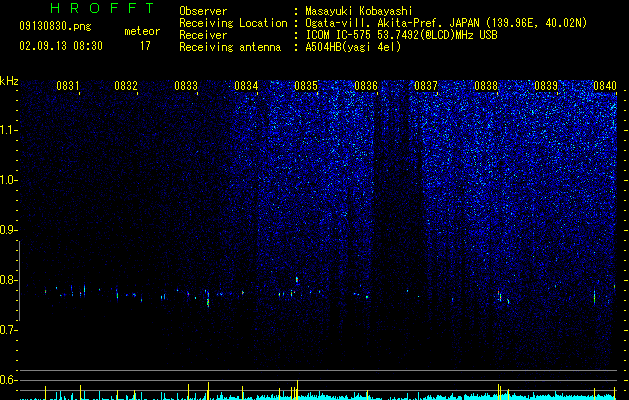The height and width of the screenshot is (400, 629).
Task: Click the 0.6 kHz axis label
Action: point(7,380)
